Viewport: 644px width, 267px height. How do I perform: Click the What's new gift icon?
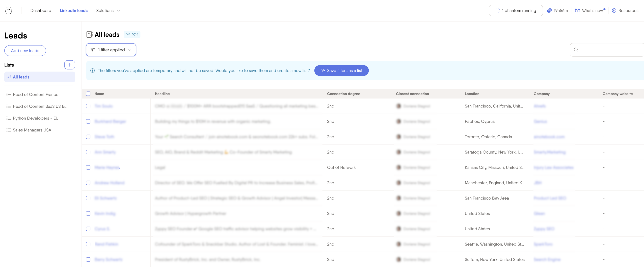(x=577, y=11)
